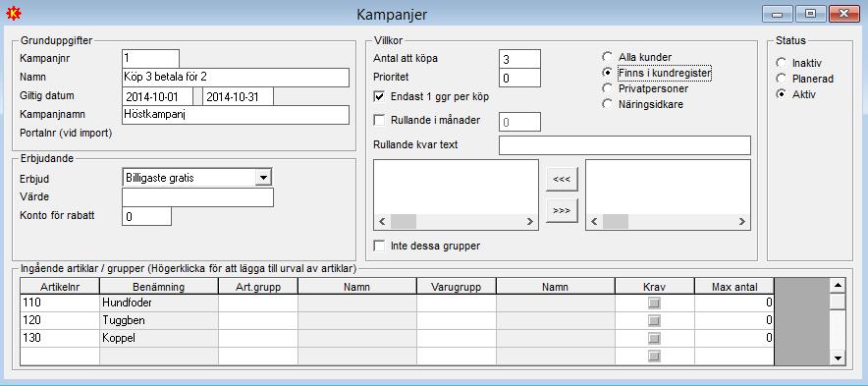The width and height of the screenshot is (868, 386).
Task: Click the Koppel cell
Action: click(159, 339)
